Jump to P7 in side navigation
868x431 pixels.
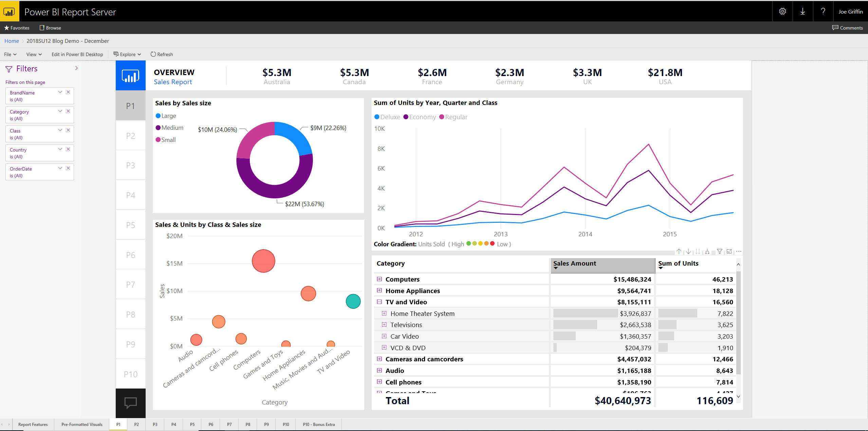131,284
